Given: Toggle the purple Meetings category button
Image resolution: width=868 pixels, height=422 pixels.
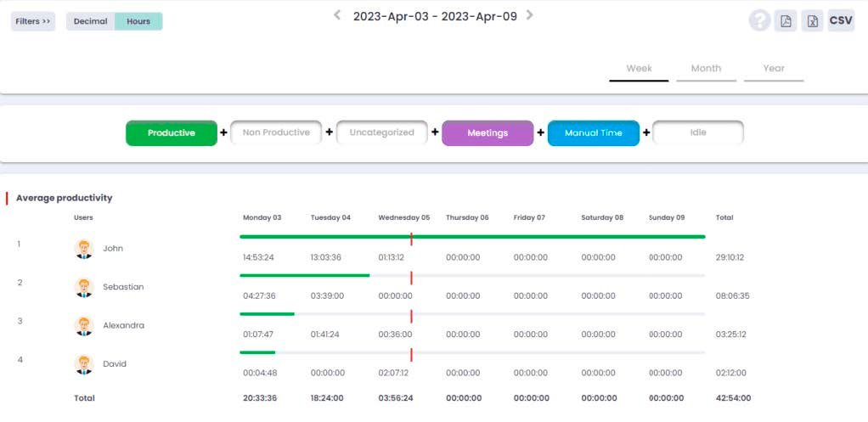Looking at the screenshot, I should [x=488, y=133].
